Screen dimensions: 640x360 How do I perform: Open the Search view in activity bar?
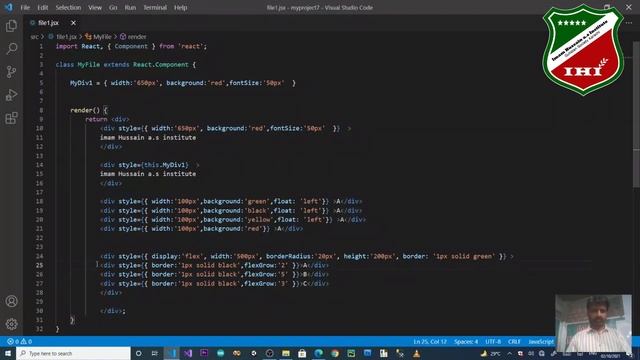click(x=11, y=49)
